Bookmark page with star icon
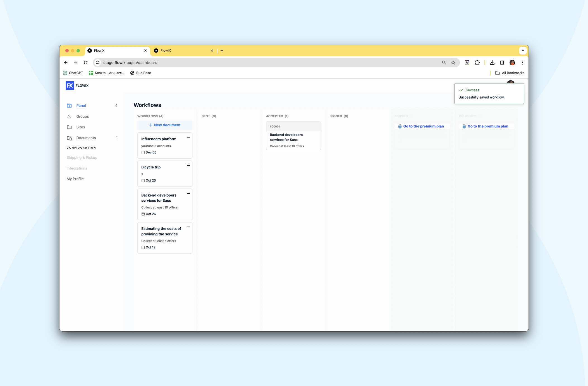The height and width of the screenshot is (386, 588). tap(453, 63)
